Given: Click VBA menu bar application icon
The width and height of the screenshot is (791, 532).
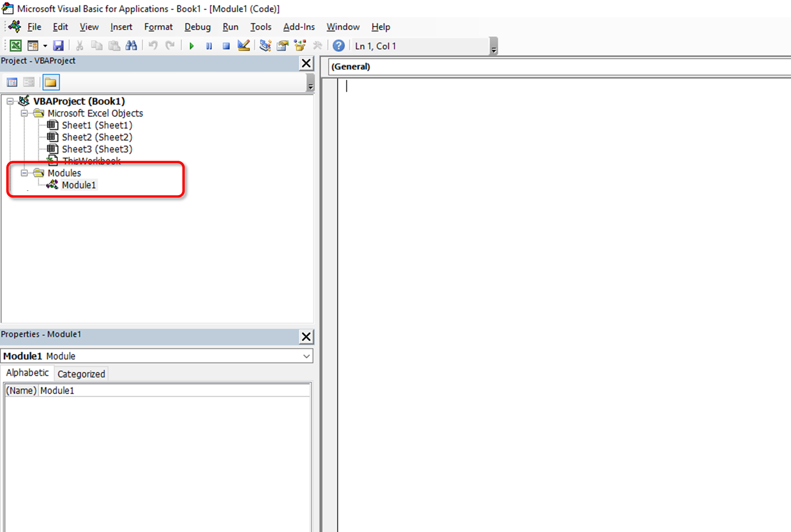Looking at the screenshot, I should click(x=15, y=26).
